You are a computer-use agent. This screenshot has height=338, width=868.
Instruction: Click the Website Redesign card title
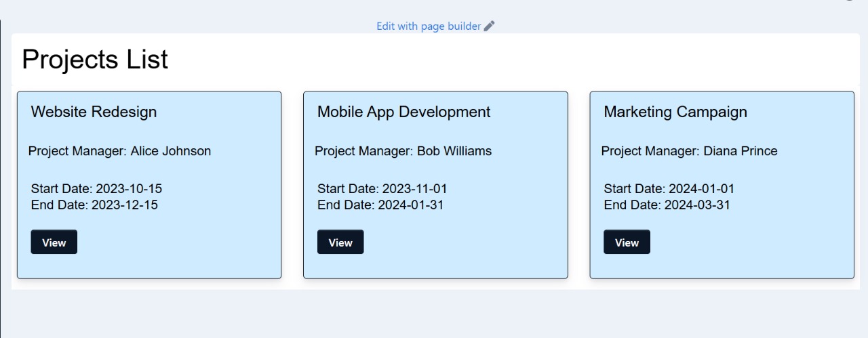[x=94, y=112]
